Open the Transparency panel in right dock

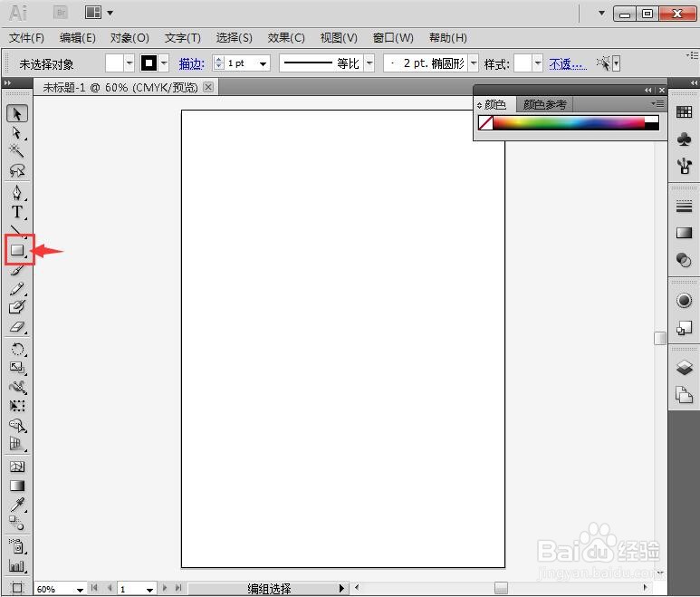click(x=684, y=260)
